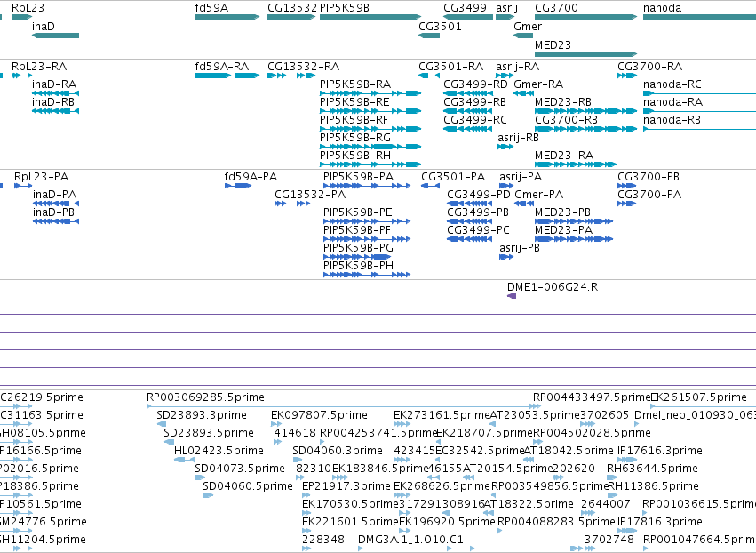Image resolution: width=756 pixels, height=553 pixels.
Task: Click the SD23893.3prime EST label
Action: tap(201, 415)
